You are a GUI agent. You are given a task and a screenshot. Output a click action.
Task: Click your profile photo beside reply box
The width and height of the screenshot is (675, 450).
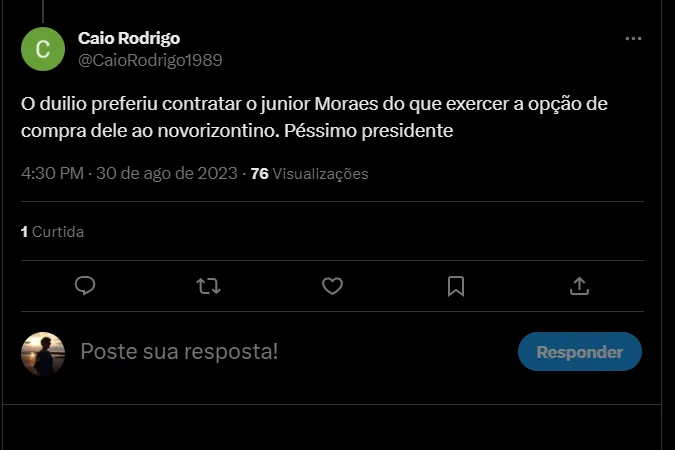43,353
